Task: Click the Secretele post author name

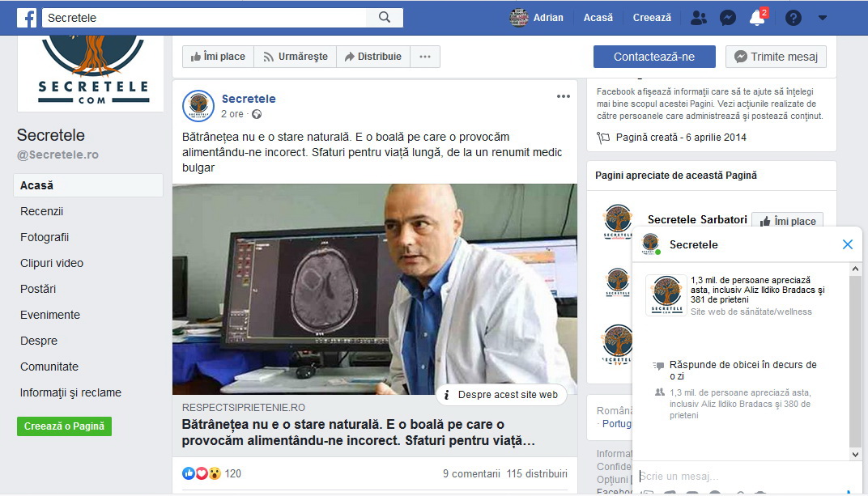Action: point(249,99)
